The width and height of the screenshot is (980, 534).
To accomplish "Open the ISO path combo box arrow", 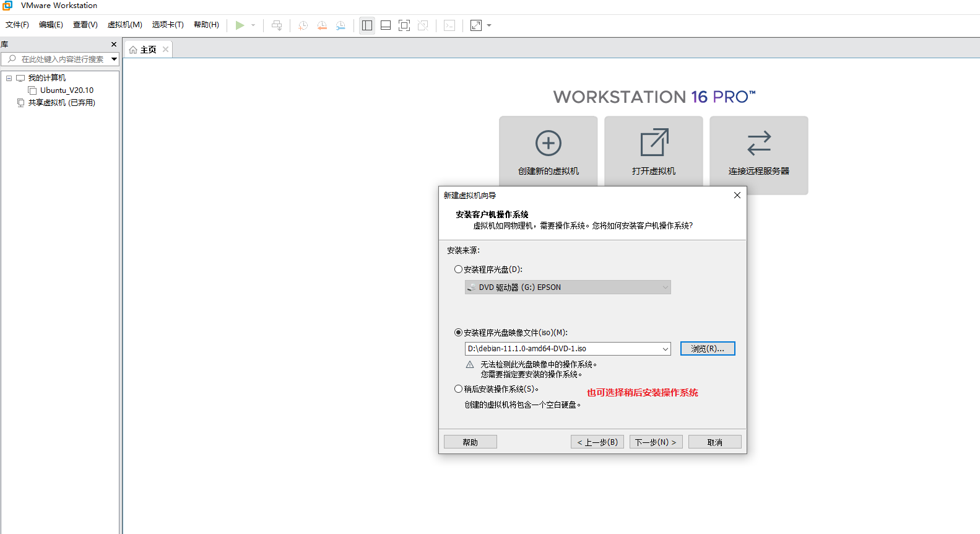I will click(x=666, y=349).
